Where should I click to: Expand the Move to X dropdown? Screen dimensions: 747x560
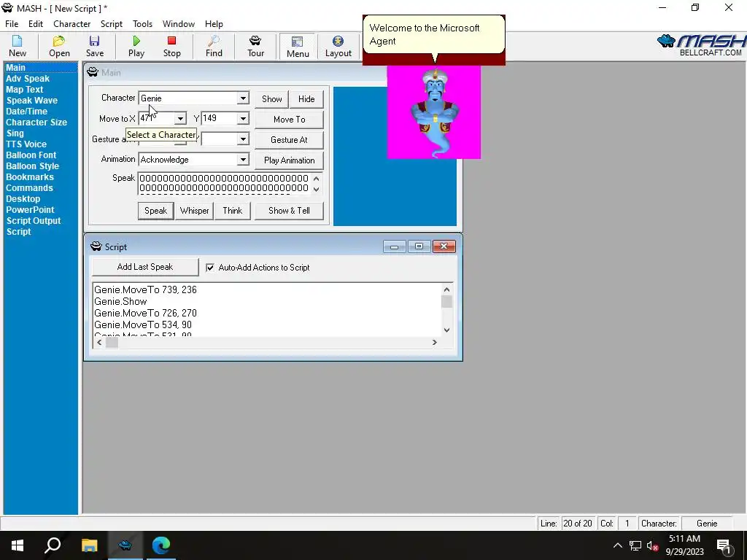(180, 118)
